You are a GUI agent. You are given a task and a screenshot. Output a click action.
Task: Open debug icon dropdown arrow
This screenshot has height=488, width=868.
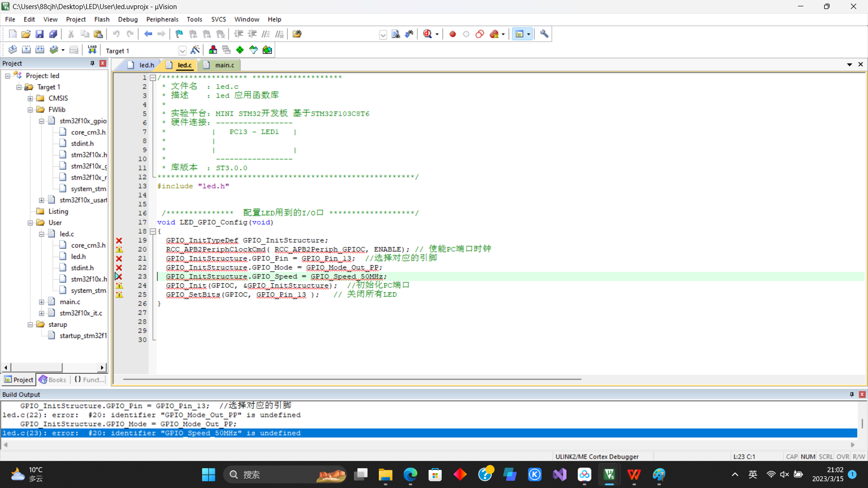click(x=437, y=34)
